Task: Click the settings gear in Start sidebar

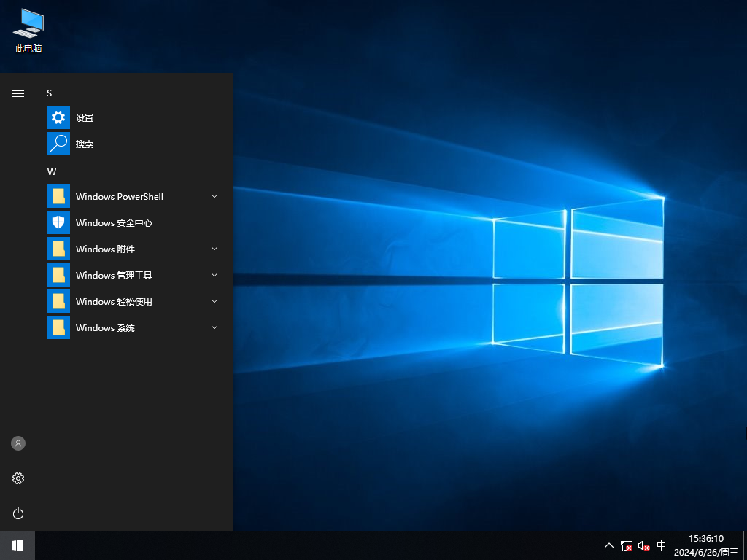Action: [18, 478]
